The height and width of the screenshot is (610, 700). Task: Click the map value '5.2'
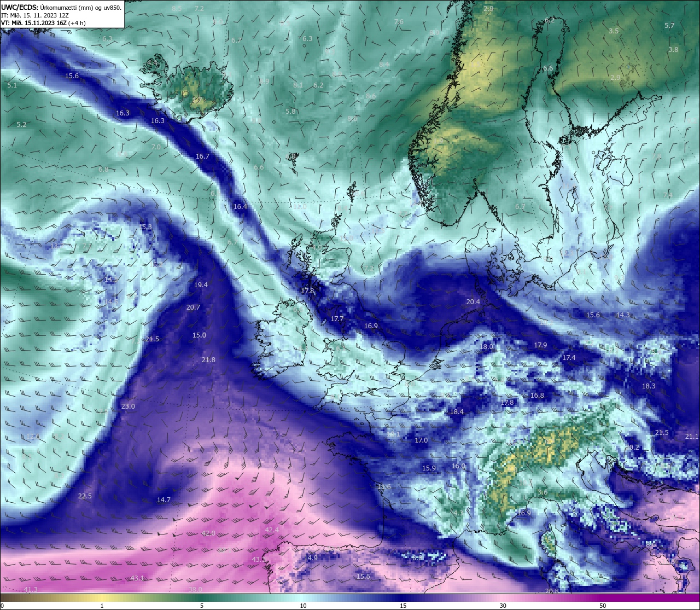[21, 125]
